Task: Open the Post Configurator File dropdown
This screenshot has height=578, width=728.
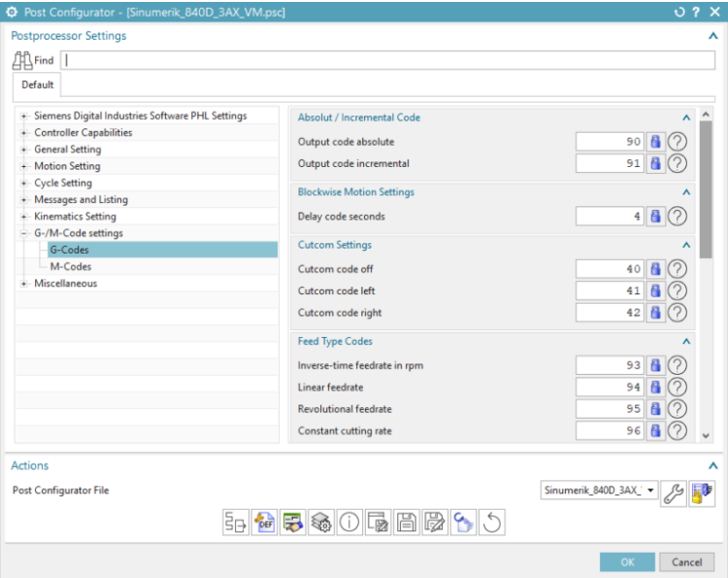Action: 649,491
